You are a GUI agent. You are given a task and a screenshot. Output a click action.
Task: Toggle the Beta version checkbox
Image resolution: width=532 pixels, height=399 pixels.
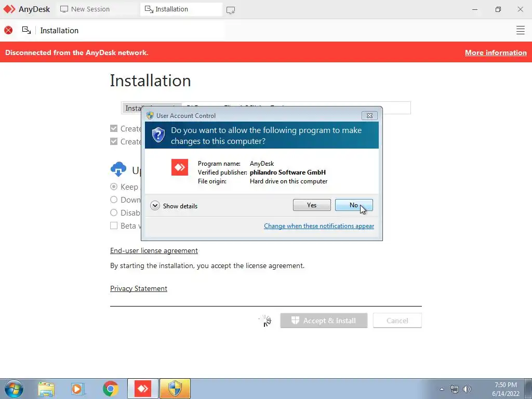(x=114, y=225)
